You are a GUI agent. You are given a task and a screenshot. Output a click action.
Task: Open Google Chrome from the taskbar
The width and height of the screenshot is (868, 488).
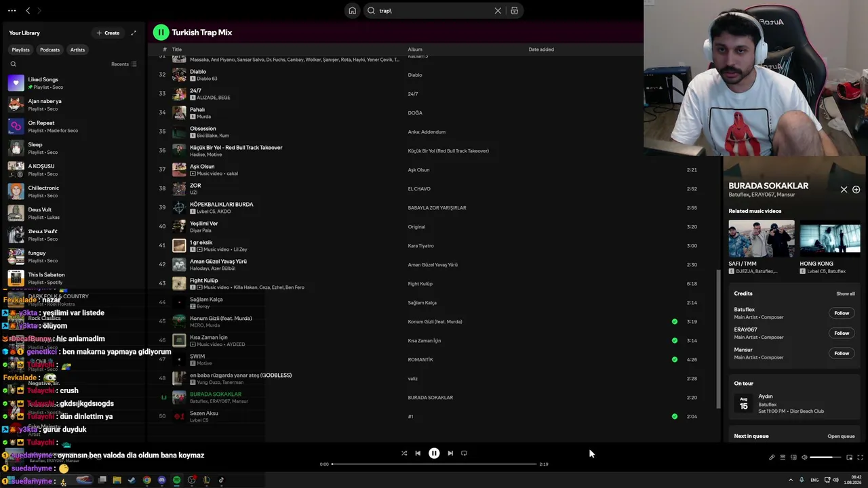click(146, 480)
